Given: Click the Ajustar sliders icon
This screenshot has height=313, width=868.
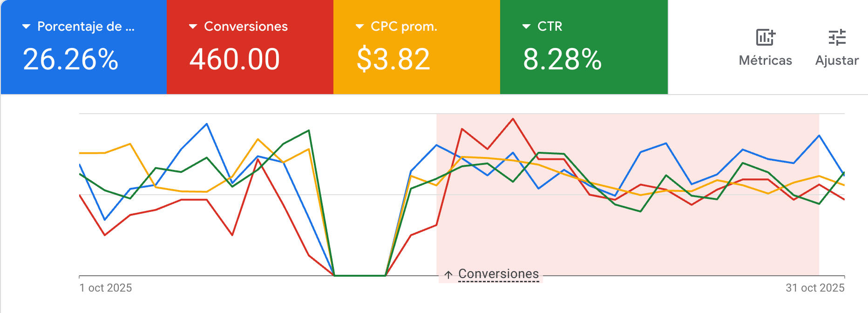Looking at the screenshot, I should [x=837, y=37].
